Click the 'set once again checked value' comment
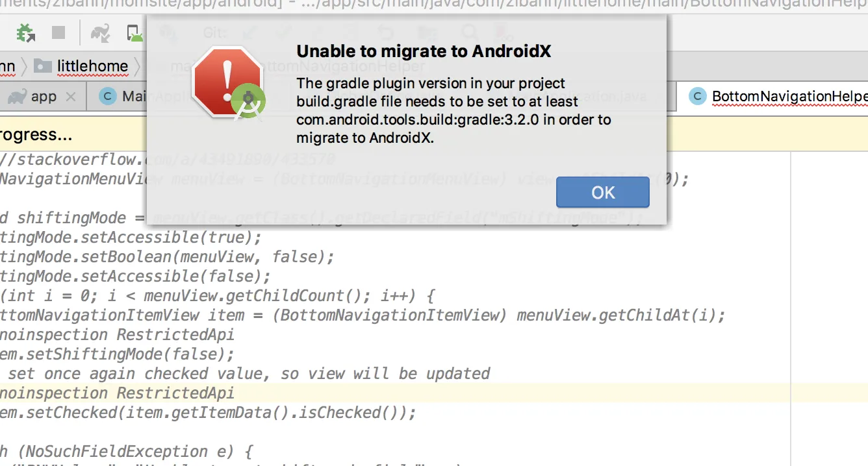The image size is (868, 466). click(249, 373)
